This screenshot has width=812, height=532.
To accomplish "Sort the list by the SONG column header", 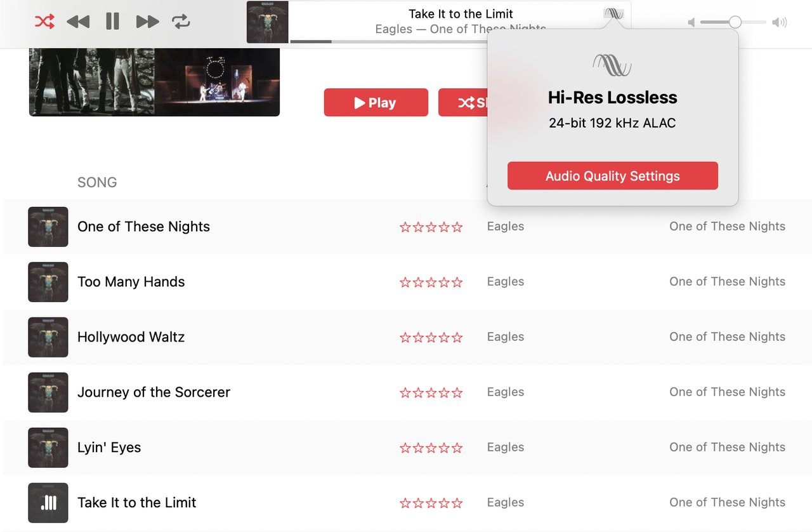I will [97, 182].
